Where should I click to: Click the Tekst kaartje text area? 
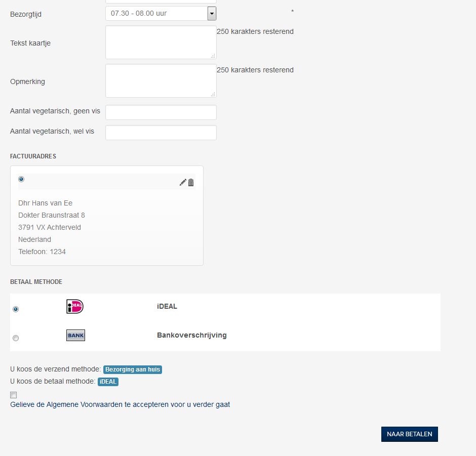161,43
